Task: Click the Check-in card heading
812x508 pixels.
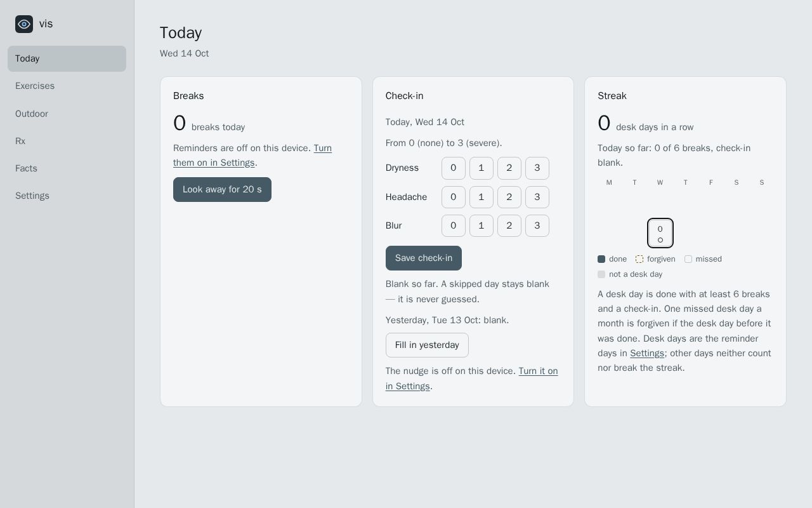Action: 404,96
